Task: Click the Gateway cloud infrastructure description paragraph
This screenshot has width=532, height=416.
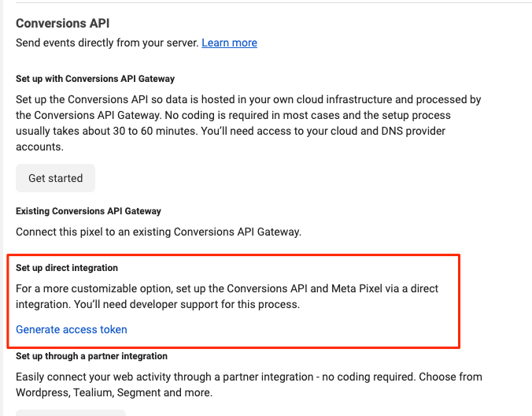Action: pyautogui.click(x=249, y=123)
